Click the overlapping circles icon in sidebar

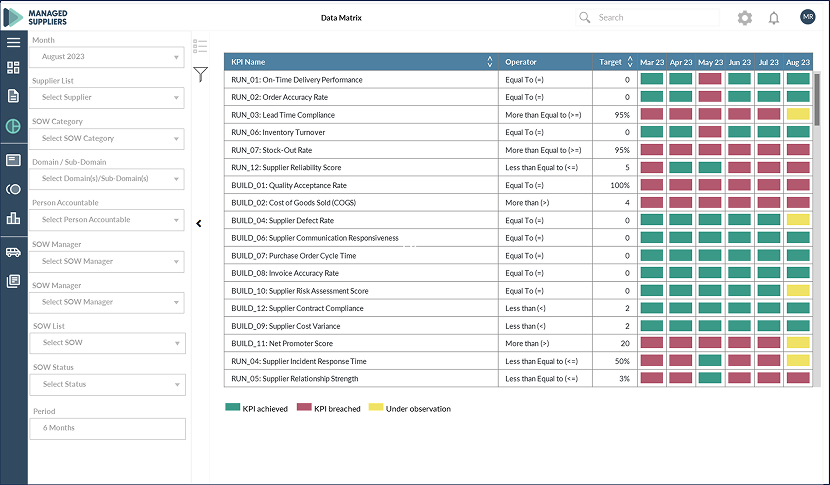pyautogui.click(x=13, y=189)
